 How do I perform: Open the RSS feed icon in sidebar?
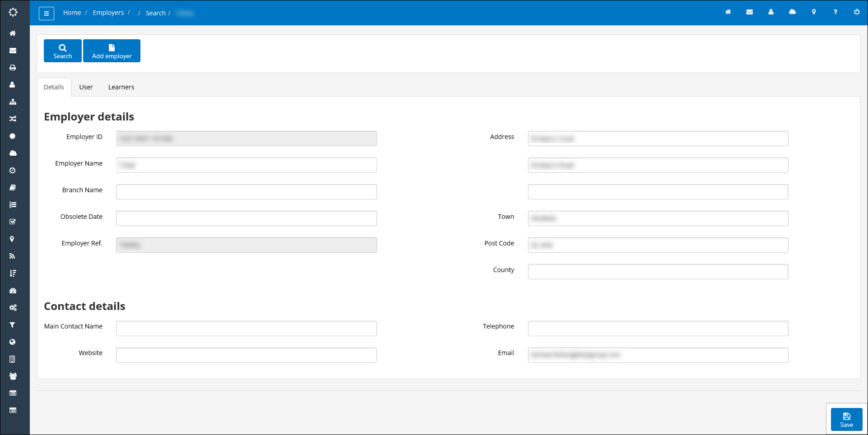tap(12, 256)
